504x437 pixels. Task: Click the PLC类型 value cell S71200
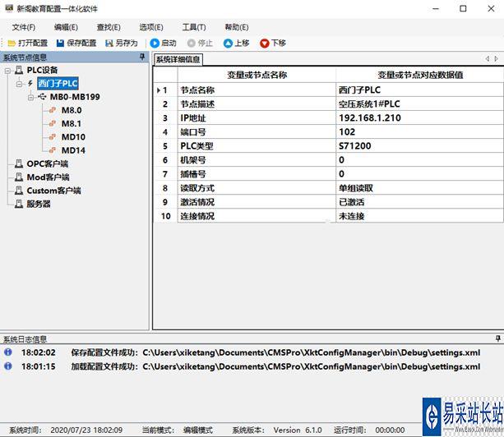(x=355, y=146)
